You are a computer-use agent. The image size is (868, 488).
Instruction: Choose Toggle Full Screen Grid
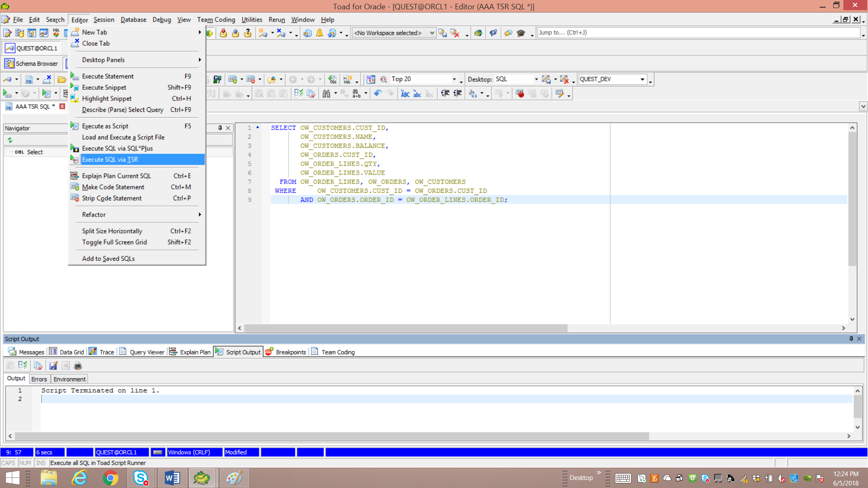click(x=137, y=242)
